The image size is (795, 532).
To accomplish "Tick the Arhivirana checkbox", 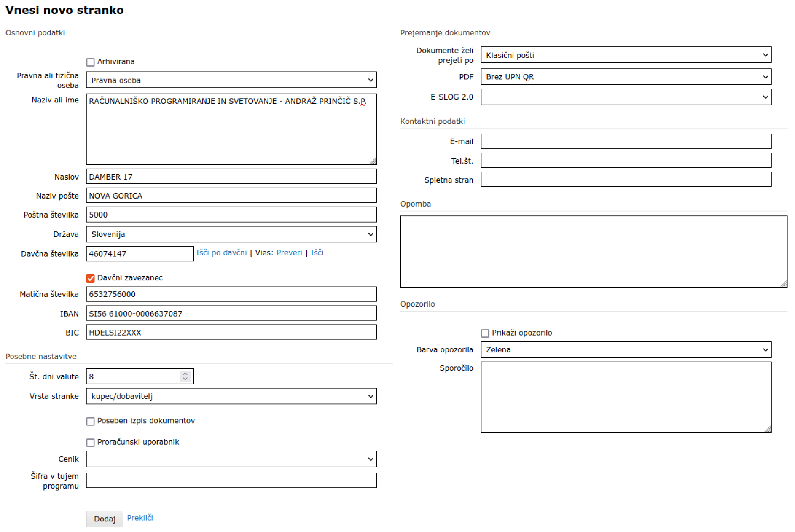I will [91, 62].
